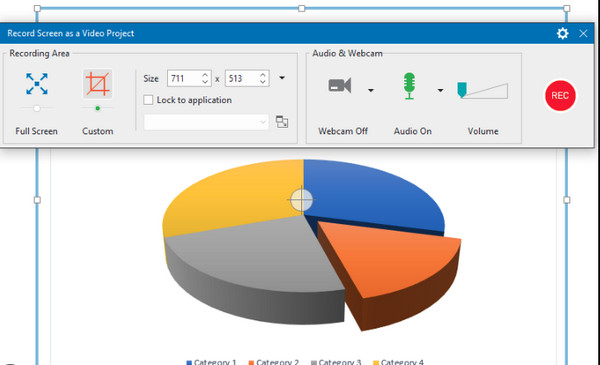The width and height of the screenshot is (600, 365).
Task: Increase the height value 513 with up arrow
Action: point(263,75)
